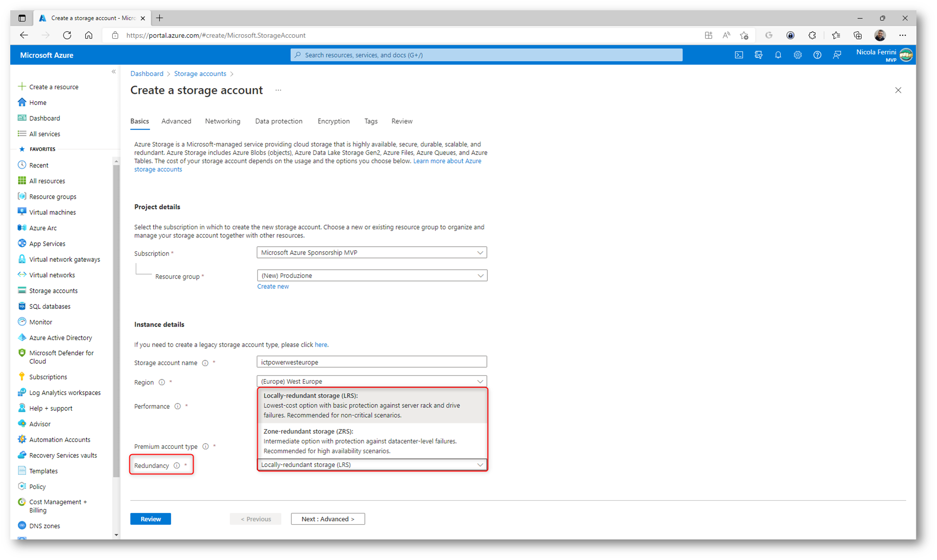Switch to the Review tab
Screen dimensions: 937x560
tap(402, 121)
